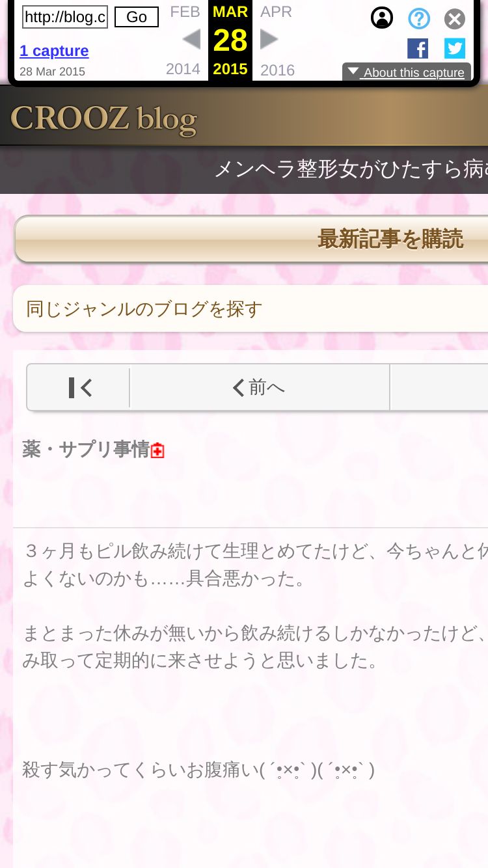This screenshot has height=868, width=488.
Task: Focus the Wayback URL input field
Action: 65,18
